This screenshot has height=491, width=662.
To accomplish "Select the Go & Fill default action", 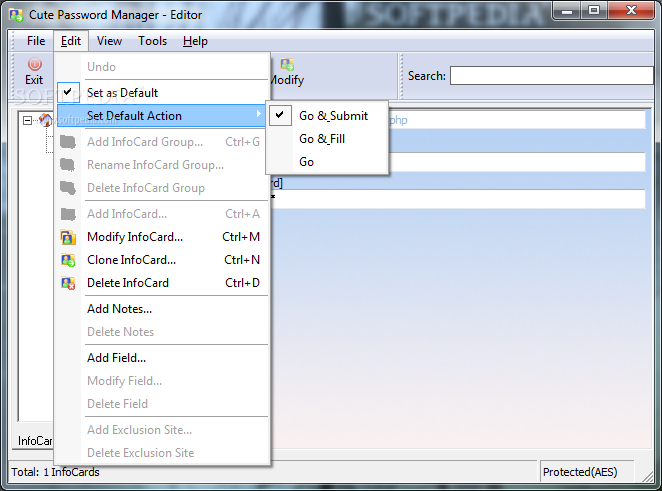I will pyautogui.click(x=327, y=138).
